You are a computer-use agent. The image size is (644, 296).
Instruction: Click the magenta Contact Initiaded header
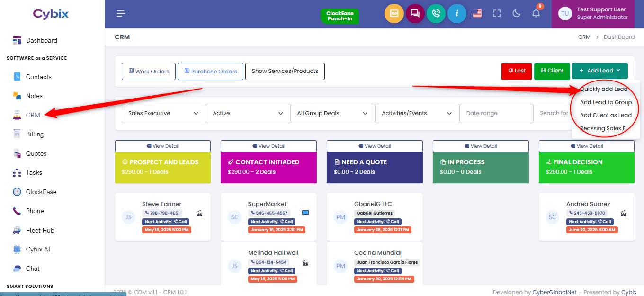tap(268, 168)
